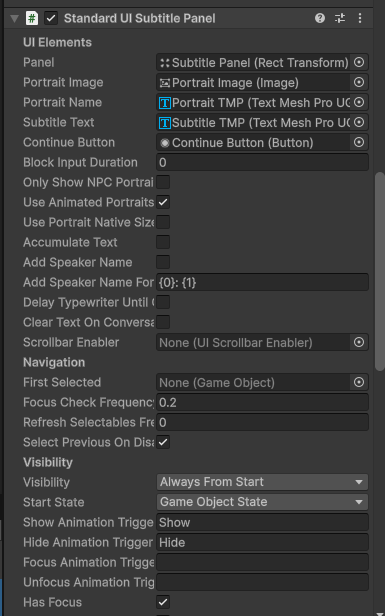Open the component presets icon
The height and width of the screenshot is (616, 385).
click(340, 18)
